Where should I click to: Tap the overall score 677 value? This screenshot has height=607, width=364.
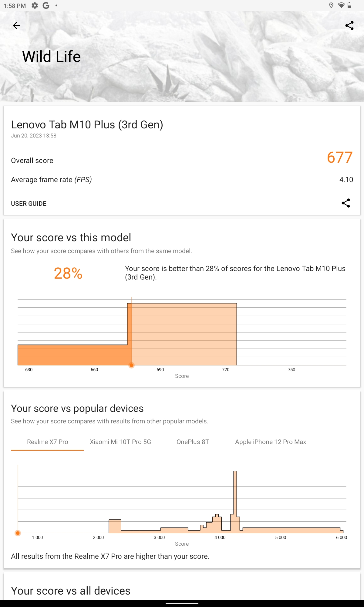(340, 158)
